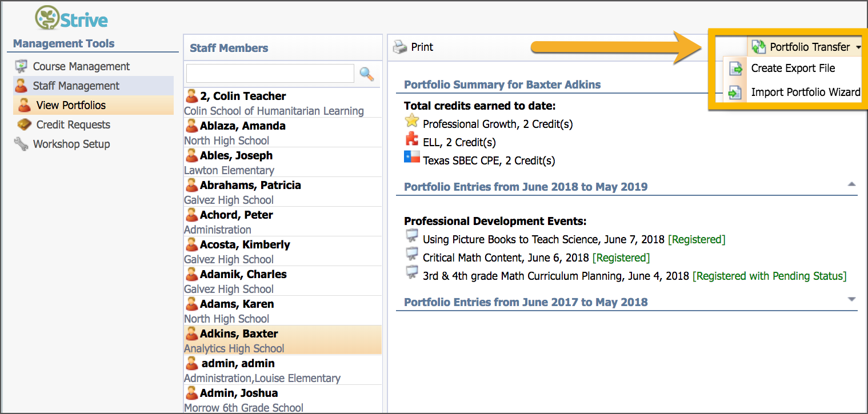
Task: Click the Credit Requests icon
Action: pos(24,124)
